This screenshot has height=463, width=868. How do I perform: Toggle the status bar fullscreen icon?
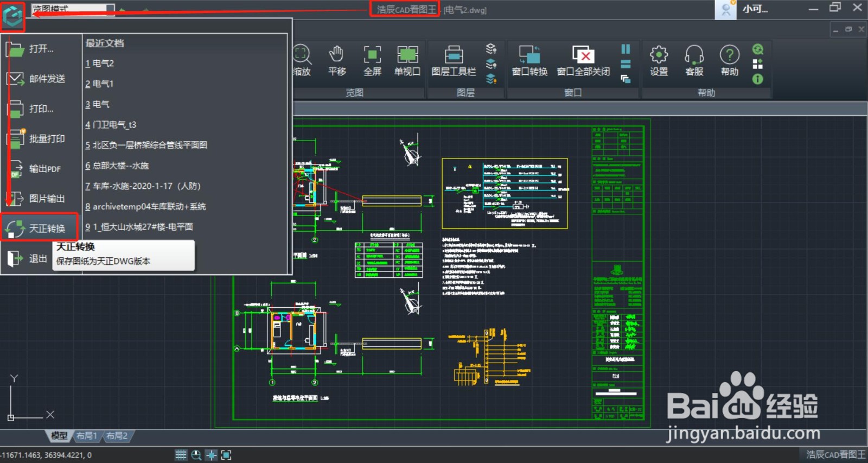click(x=227, y=455)
